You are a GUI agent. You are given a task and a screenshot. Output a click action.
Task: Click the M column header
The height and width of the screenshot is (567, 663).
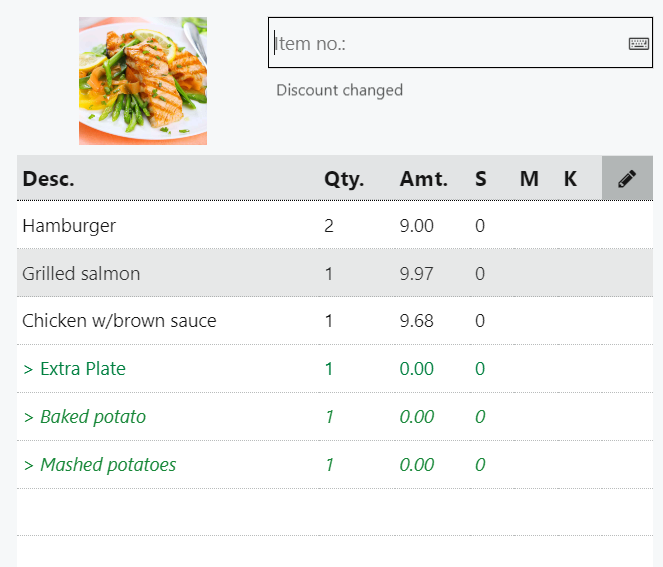pyautogui.click(x=529, y=179)
